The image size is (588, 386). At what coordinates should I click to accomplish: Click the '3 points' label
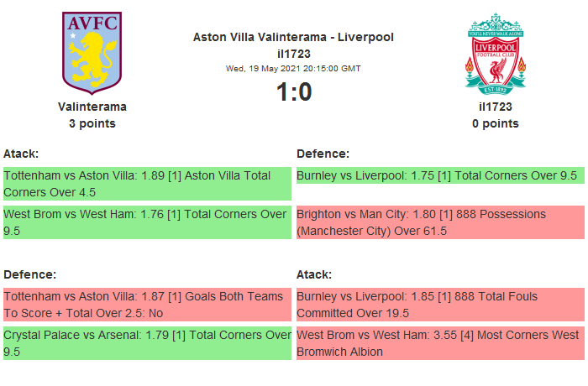coord(92,123)
